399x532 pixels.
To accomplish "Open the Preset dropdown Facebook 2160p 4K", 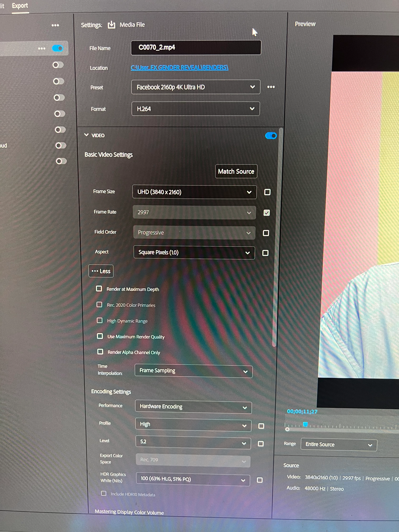I will (x=196, y=87).
